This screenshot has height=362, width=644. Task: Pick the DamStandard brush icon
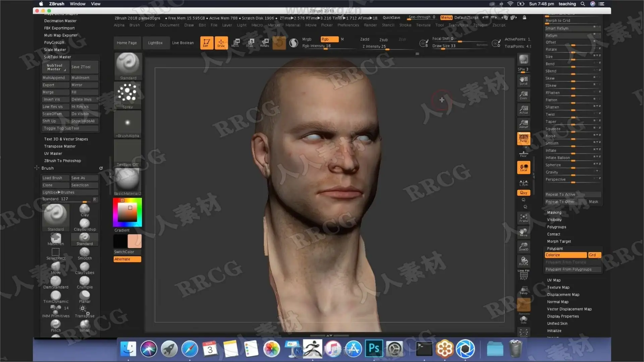click(56, 281)
